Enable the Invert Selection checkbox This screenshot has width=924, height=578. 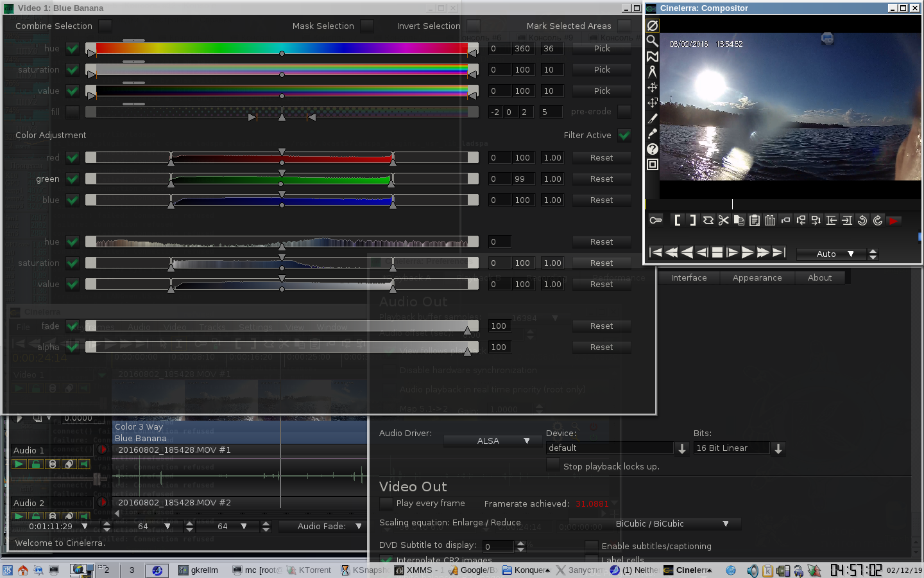click(x=474, y=26)
